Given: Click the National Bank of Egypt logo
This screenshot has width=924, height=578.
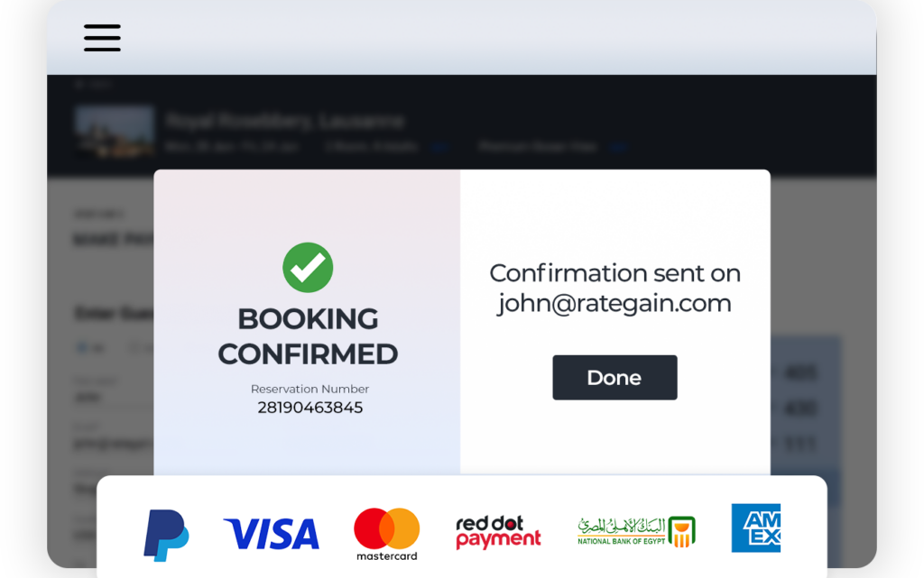Looking at the screenshot, I should click(x=636, y=530).
